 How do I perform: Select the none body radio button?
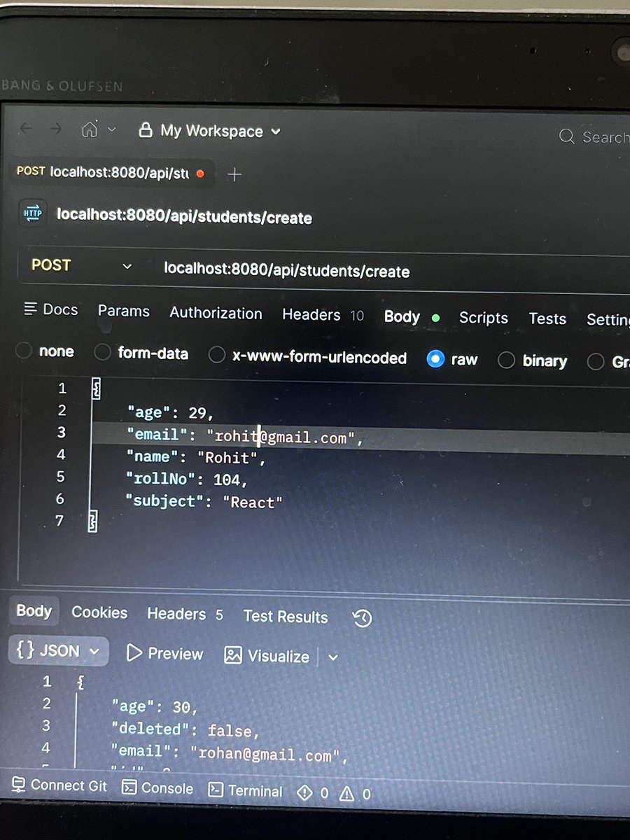tap(24, 351)
